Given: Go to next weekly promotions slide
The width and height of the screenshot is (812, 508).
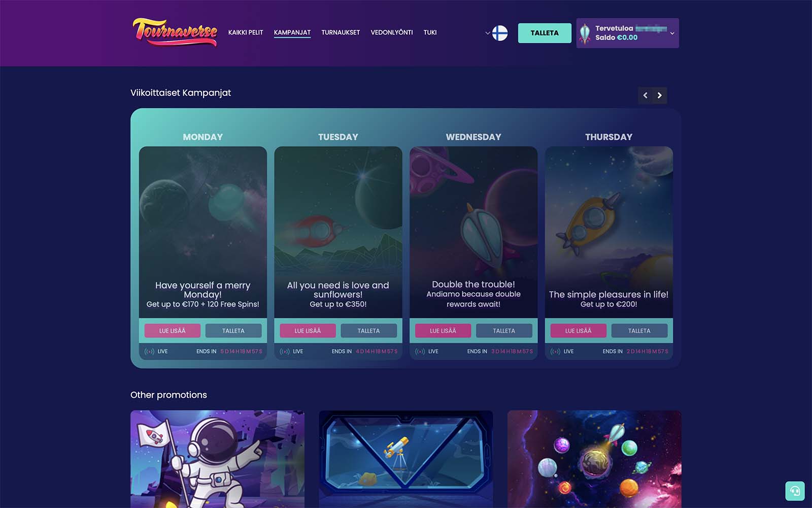Looking at the screenshot, I should click(660, 95).
